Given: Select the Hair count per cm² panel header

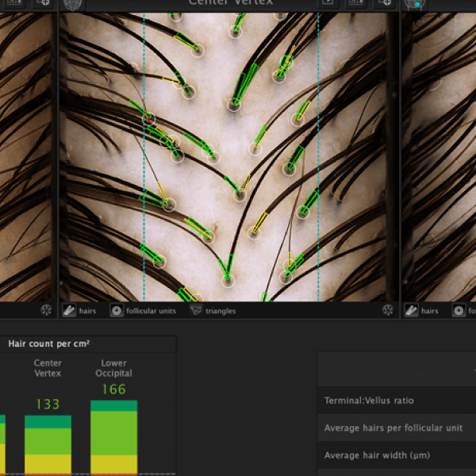Looking at the screenshot, I should (x=49, y=344).
